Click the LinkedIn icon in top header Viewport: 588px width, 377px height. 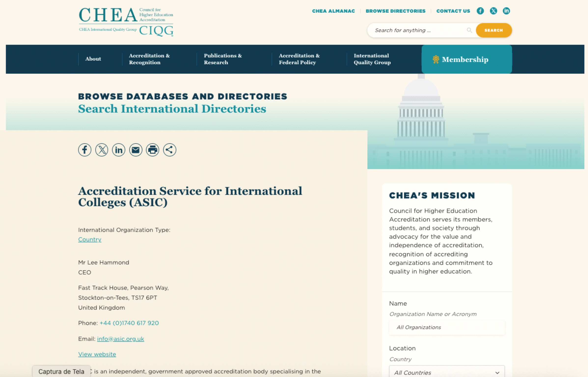(506, 11)
